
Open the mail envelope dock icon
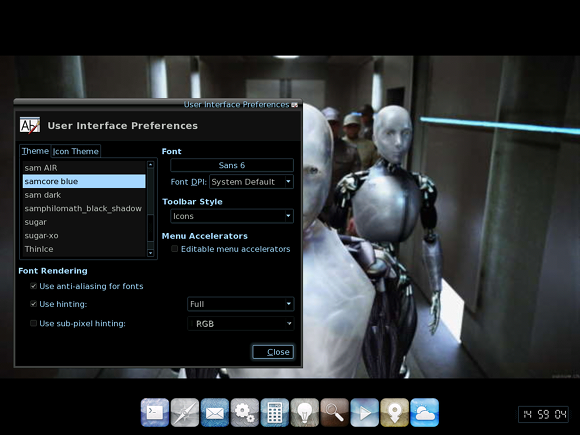click(x=215, y=412)
